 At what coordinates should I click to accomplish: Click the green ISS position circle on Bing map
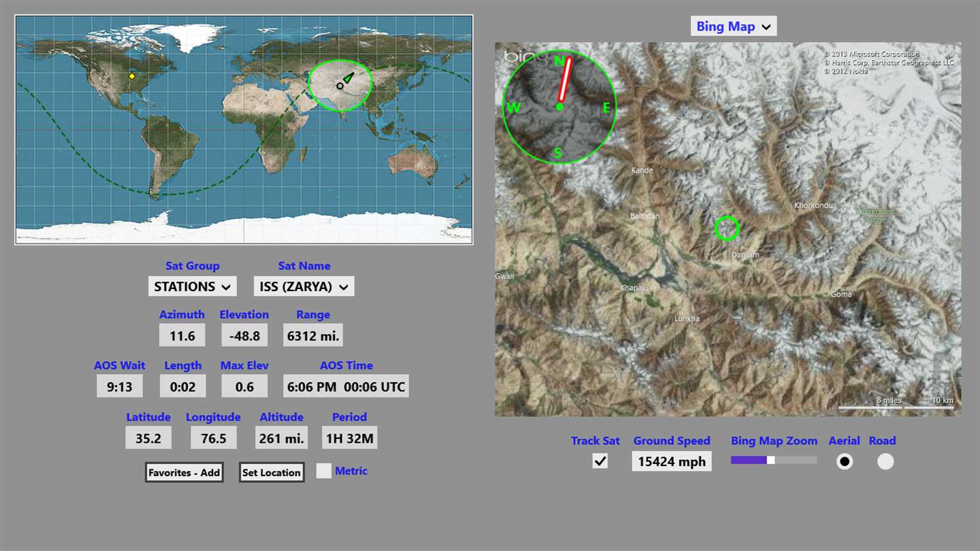(727, 229)
